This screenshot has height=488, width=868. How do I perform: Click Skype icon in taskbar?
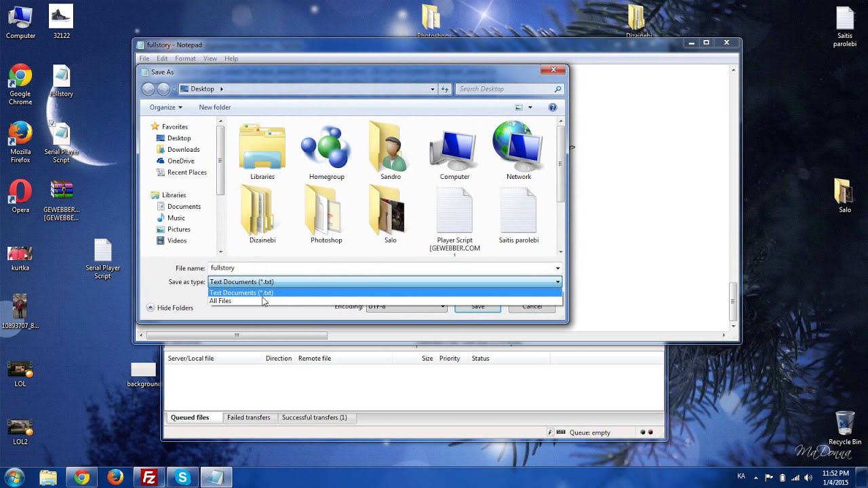pos(182,477)
